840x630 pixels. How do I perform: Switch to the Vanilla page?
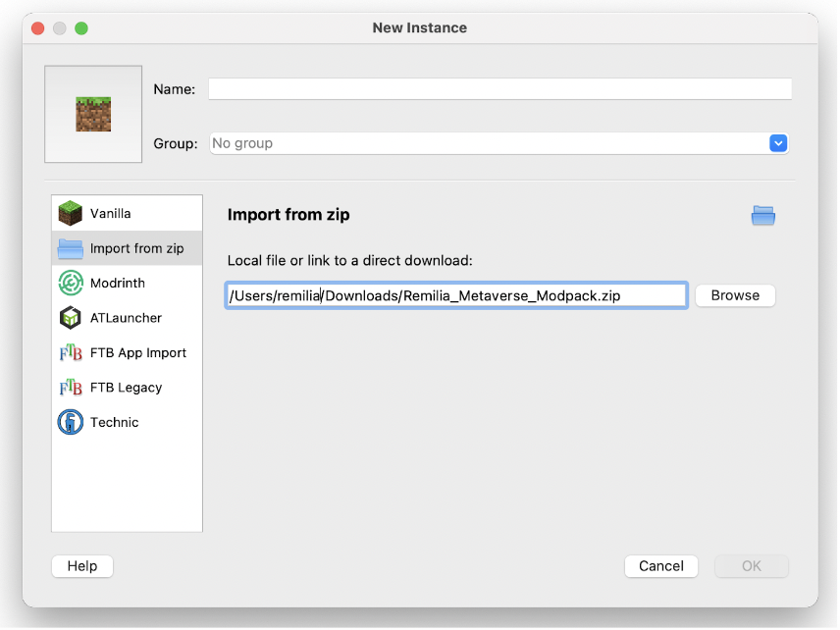[x=127, y=213]
